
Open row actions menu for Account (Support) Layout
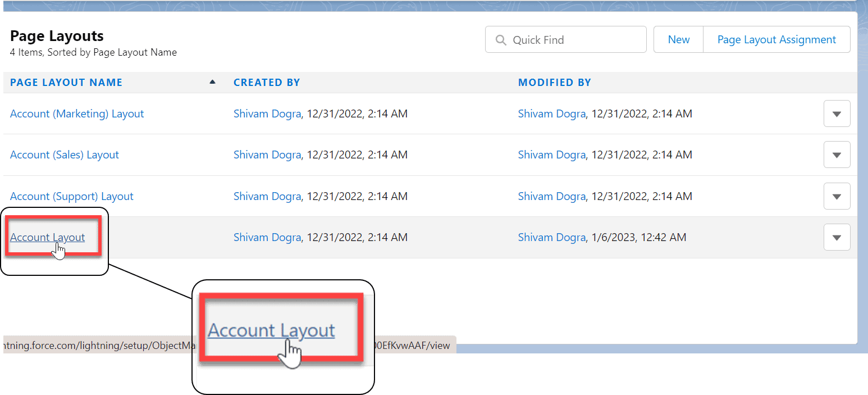(x=837, y=196)
